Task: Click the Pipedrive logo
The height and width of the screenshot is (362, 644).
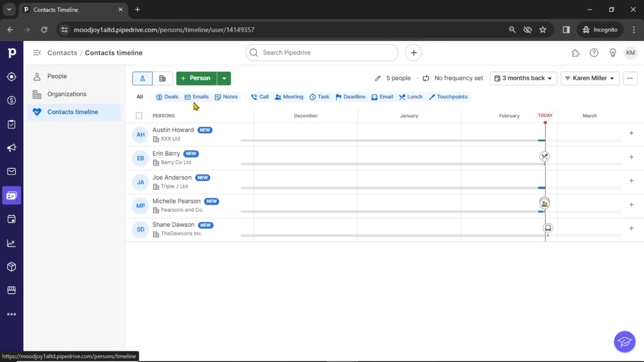Action: (12, 53)
